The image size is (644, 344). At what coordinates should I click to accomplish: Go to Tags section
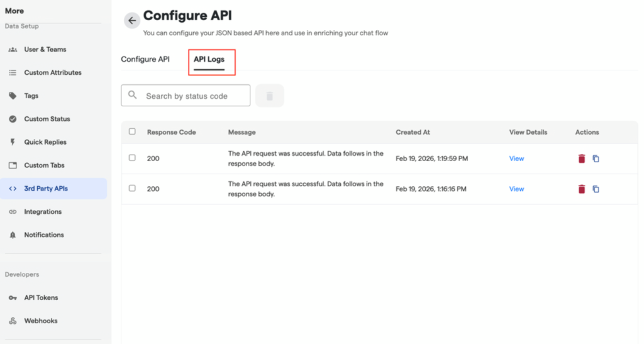31,96
